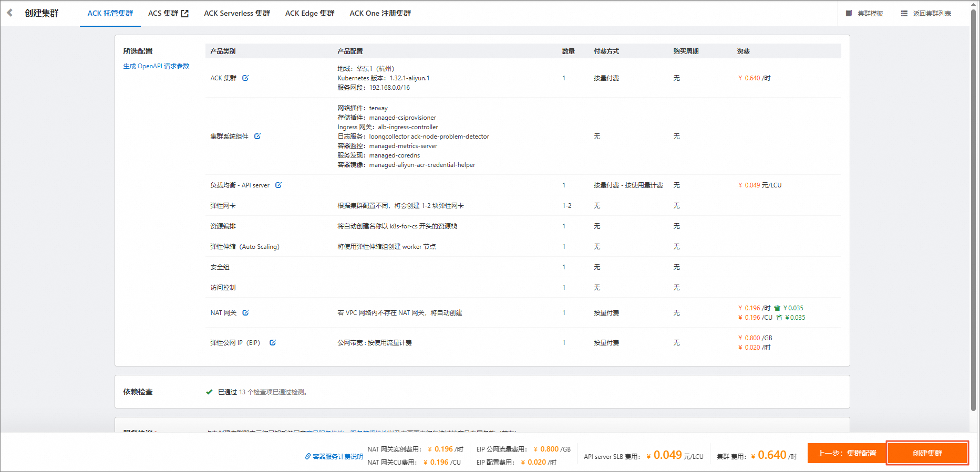This screenshot has width=980, height=472.
Task: Go back with 上一步: 集群配置 button
Action: (x=847, y=453)
